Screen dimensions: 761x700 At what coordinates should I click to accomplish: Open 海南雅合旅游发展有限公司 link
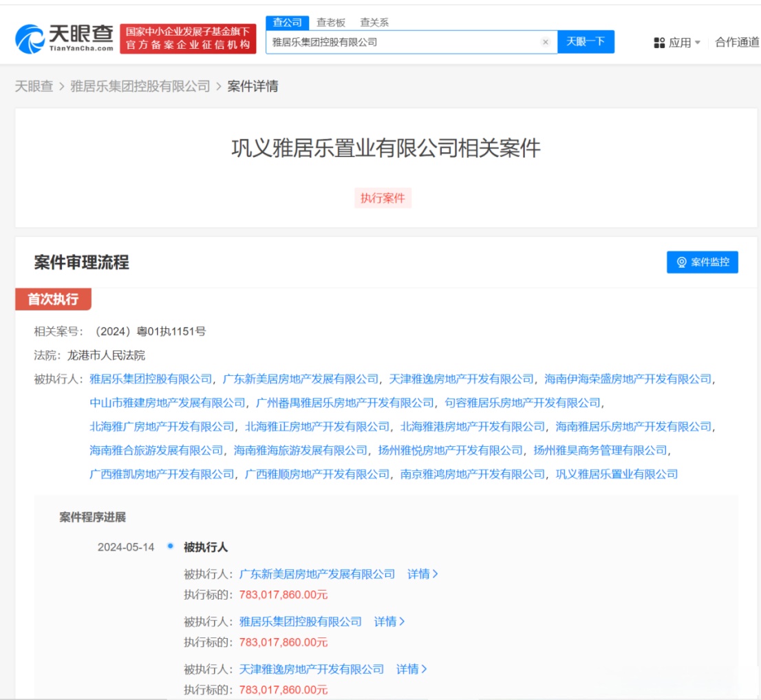(x=156, y=450)
